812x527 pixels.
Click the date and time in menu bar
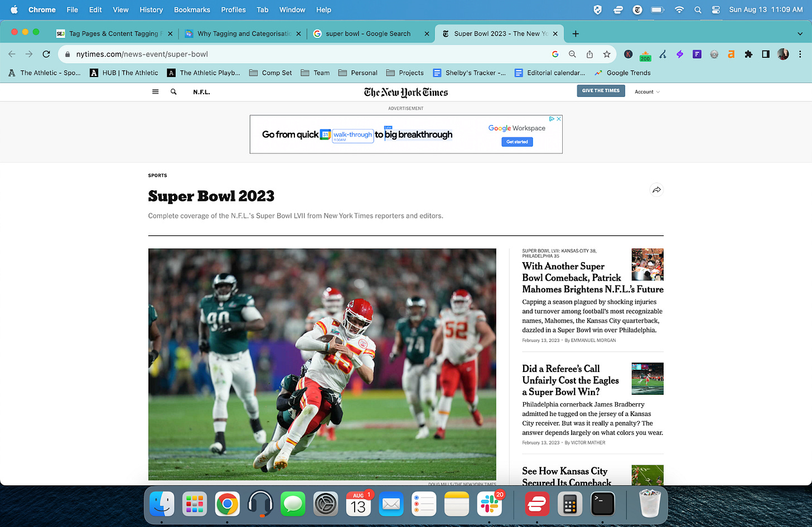coord(766,9)
